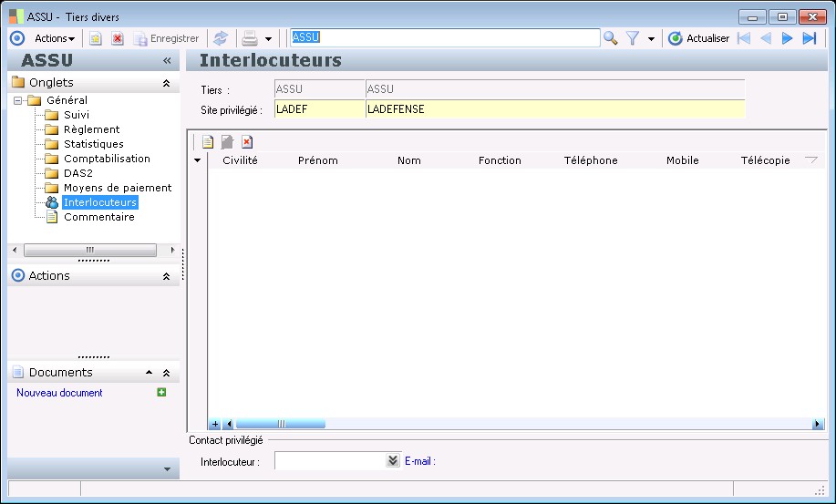This screenshot has height=504, width=836.
Task: Click the grid plus button at bottom
Action: [x=214, y=424]
